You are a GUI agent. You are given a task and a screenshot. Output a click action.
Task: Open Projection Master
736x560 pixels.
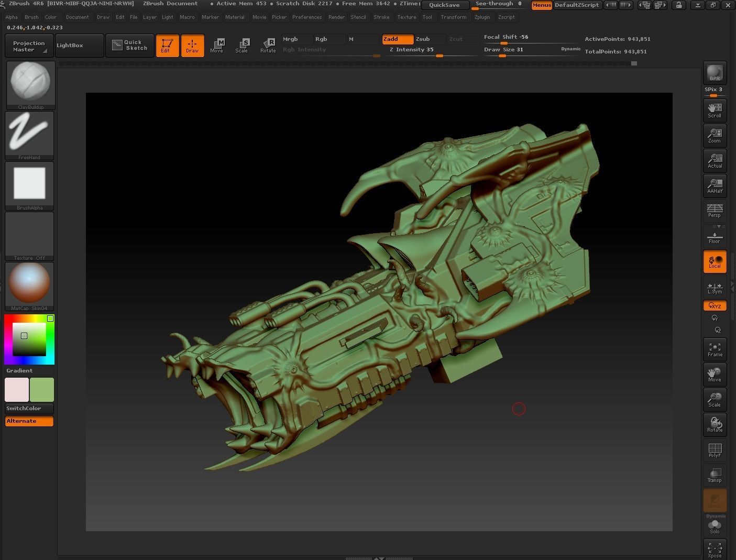click(x=29, y=47)
